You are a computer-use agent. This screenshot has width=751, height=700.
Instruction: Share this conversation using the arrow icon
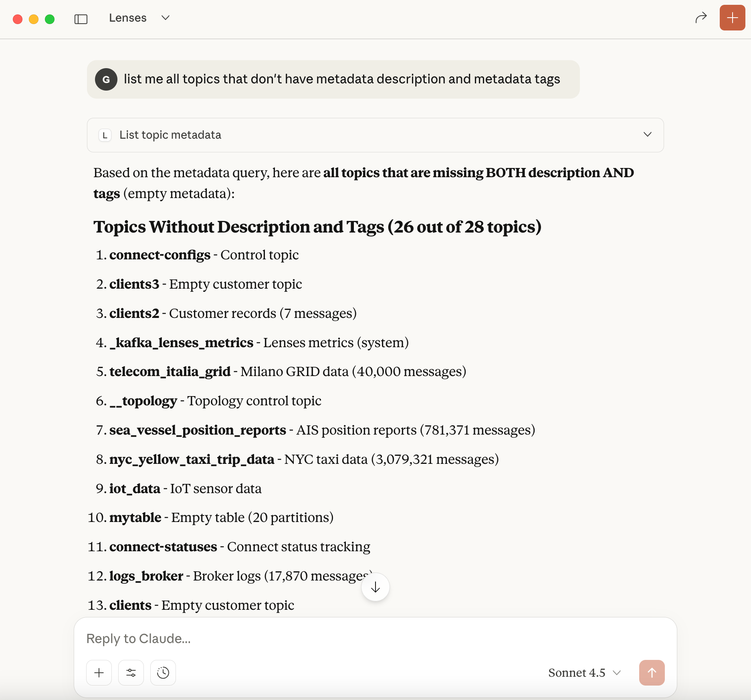[x=701, y=18]
